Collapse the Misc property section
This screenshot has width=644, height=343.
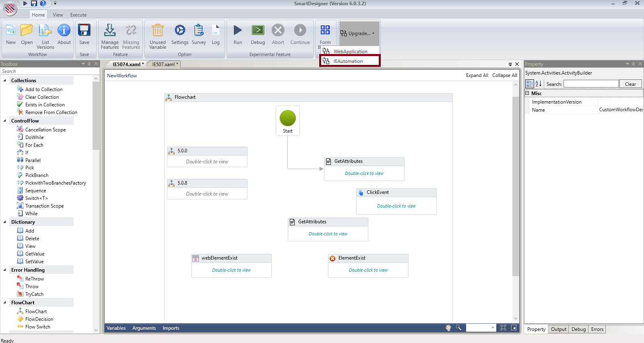click(527, 93)
